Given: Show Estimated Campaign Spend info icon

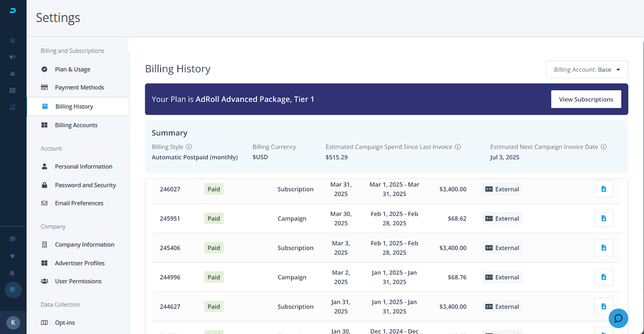Looking at the screenshot, I should [458, 147].
